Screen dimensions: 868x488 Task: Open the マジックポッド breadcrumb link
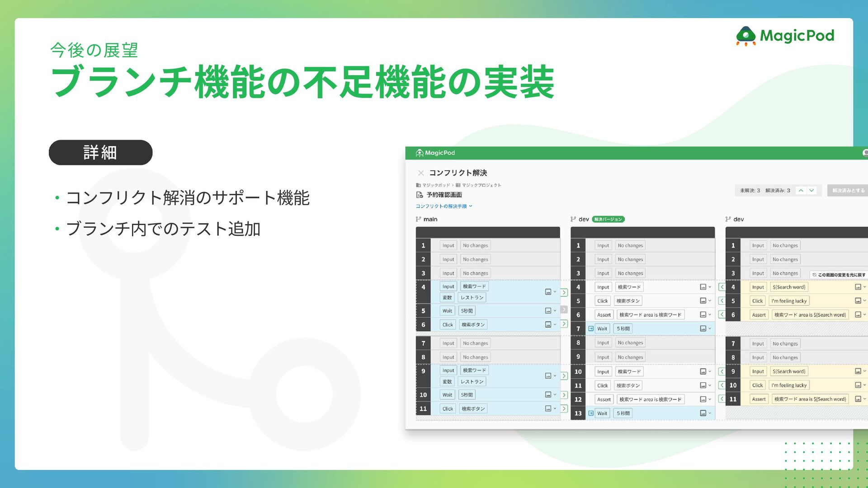pyautogui.click(x=436, y=185)
